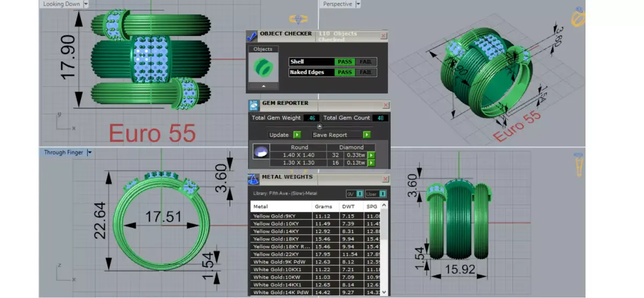Select PASS for Shell check

point(345,62)
